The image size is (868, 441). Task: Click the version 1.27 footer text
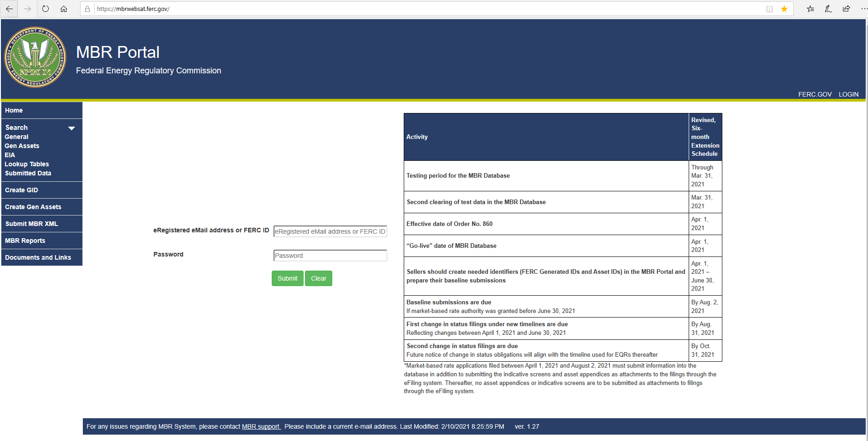(x=527, y=426)
